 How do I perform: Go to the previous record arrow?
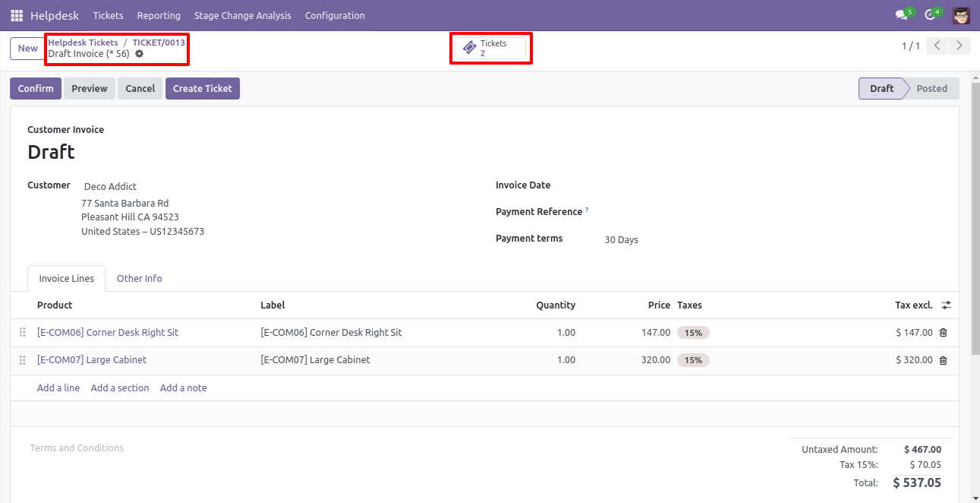point(938,46)
